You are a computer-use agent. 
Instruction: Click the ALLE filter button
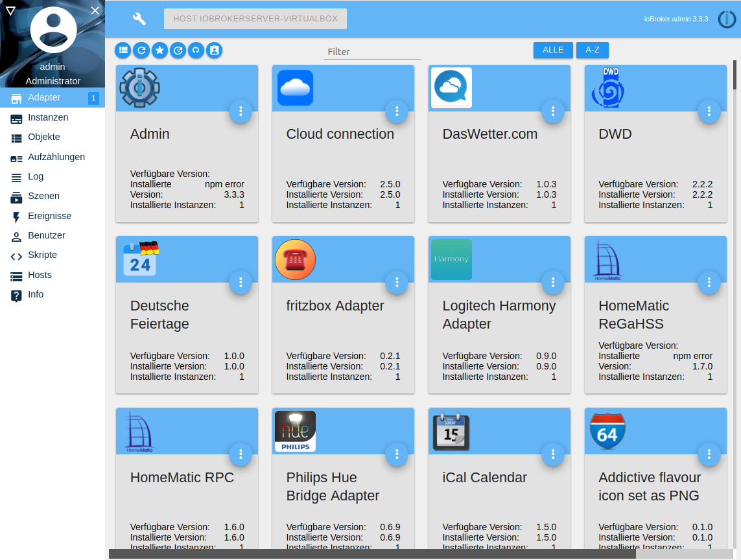553,50
